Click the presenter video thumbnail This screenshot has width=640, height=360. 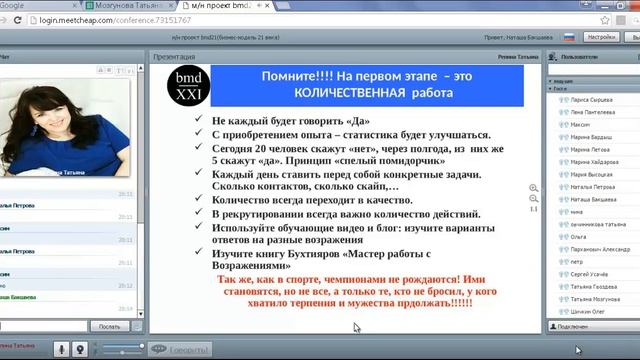click(x=65, y=127)
